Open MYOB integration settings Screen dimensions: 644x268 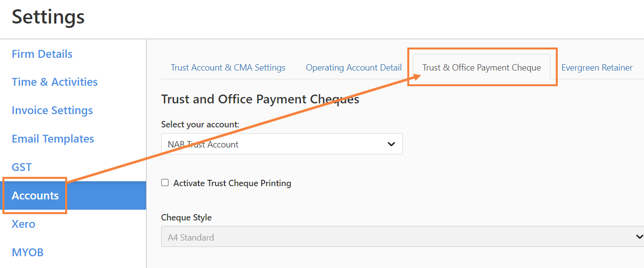coord(27,252)
